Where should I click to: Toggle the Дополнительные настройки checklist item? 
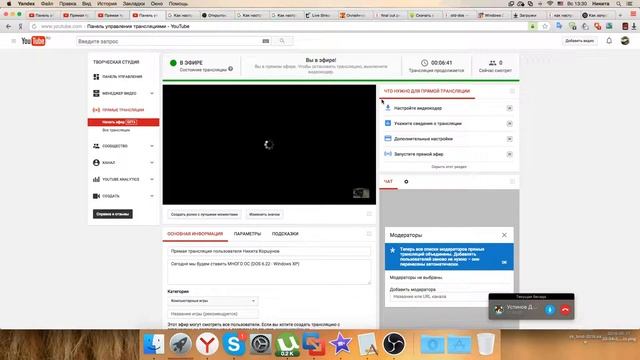pos(509,139)
